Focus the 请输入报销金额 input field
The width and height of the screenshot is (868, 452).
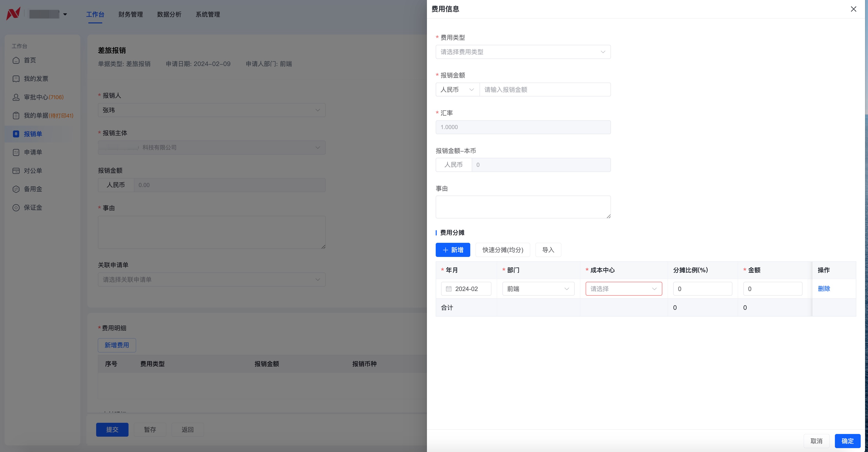tap(545, 90)
